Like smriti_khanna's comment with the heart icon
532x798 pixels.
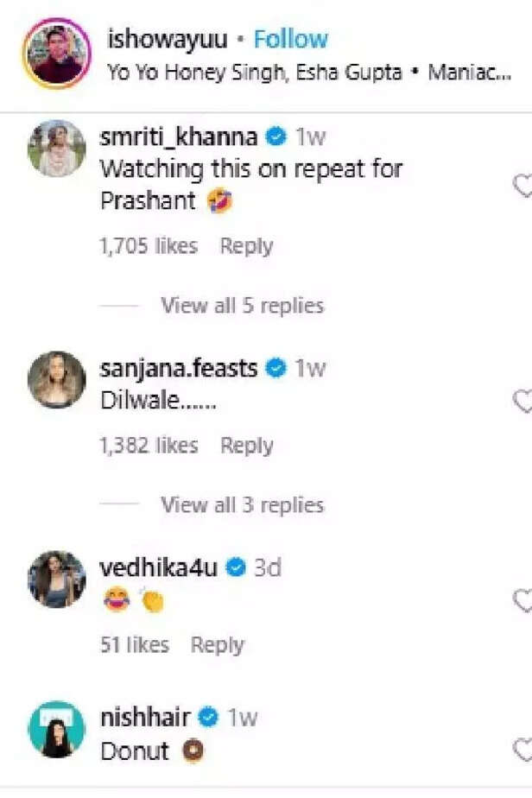pos(523,183)
